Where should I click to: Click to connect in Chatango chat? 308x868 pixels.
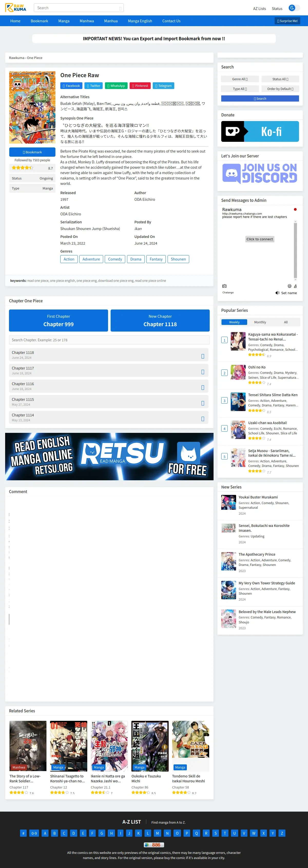click(x=259, y=239)
